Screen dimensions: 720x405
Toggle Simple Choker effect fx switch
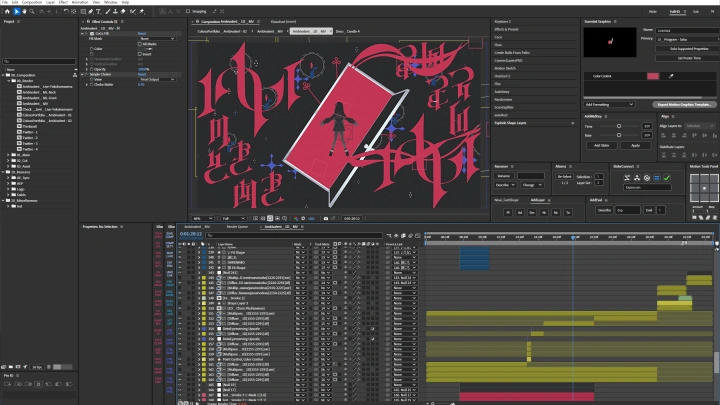86,74
